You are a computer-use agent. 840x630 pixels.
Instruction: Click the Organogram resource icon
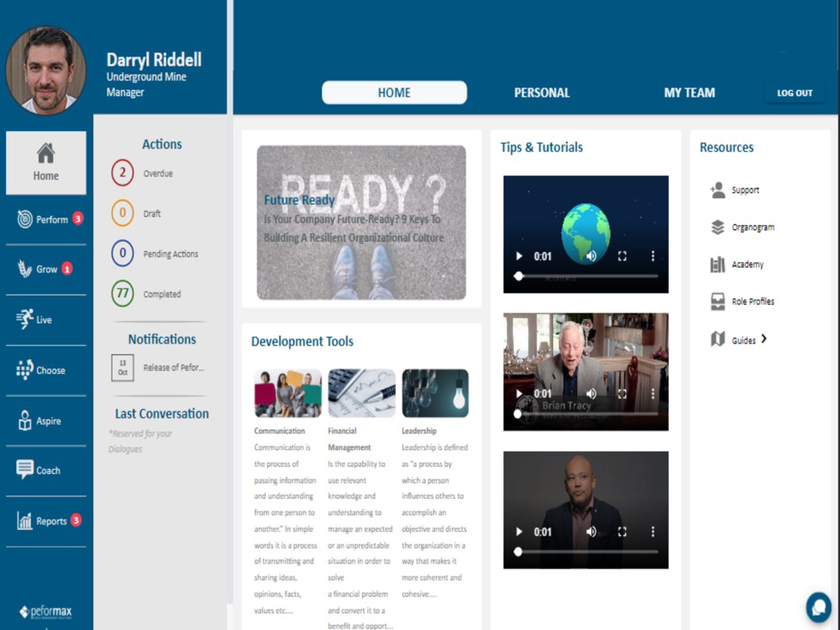[x=718, y=227]
